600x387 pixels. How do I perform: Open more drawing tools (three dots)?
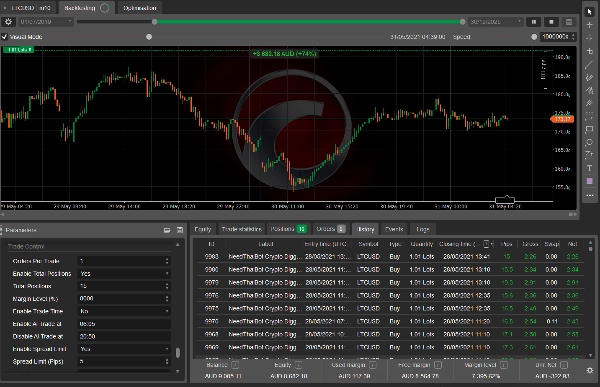tap(589, 195)
